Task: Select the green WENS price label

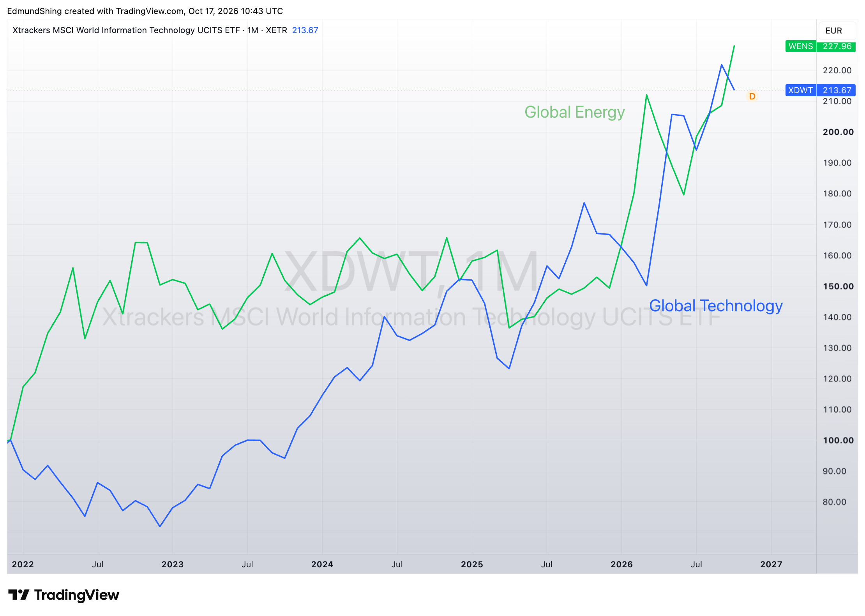Action: [x=820, y=46]
